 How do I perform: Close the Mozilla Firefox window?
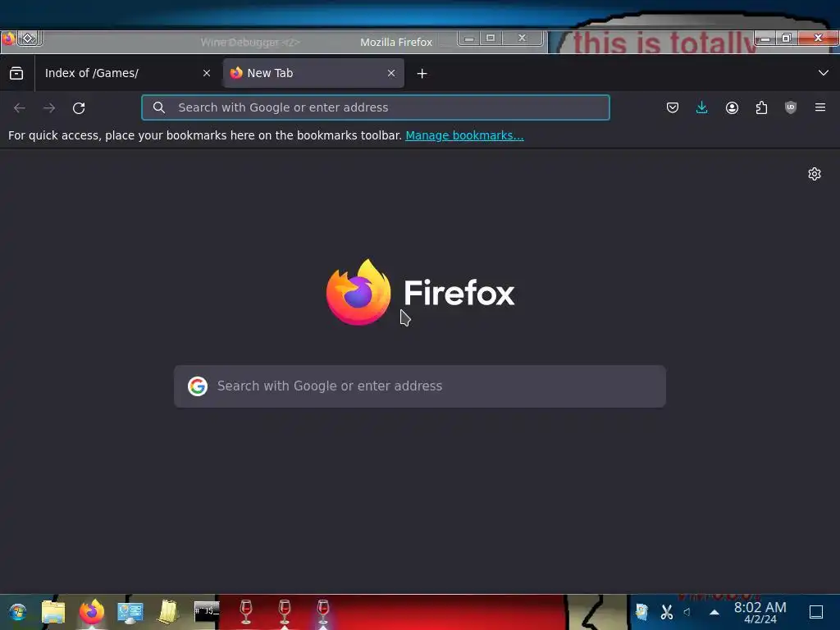pyautogui.click(x=818, y=39)
